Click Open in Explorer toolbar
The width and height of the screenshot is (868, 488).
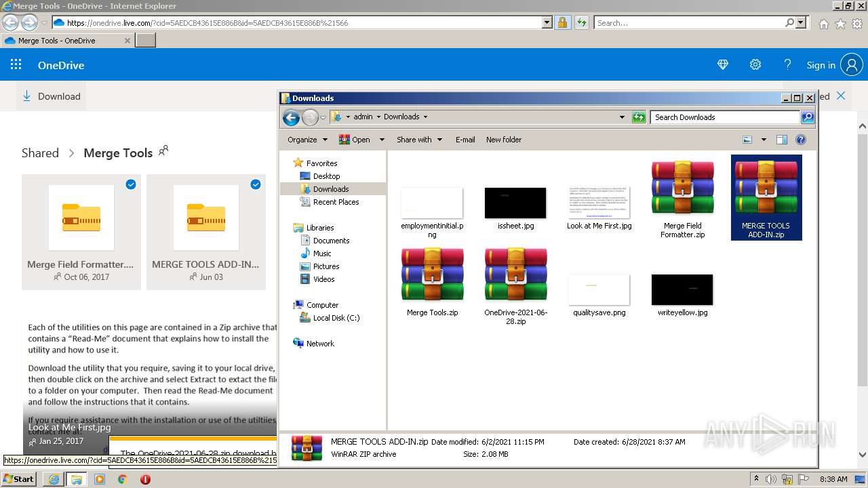355,140
